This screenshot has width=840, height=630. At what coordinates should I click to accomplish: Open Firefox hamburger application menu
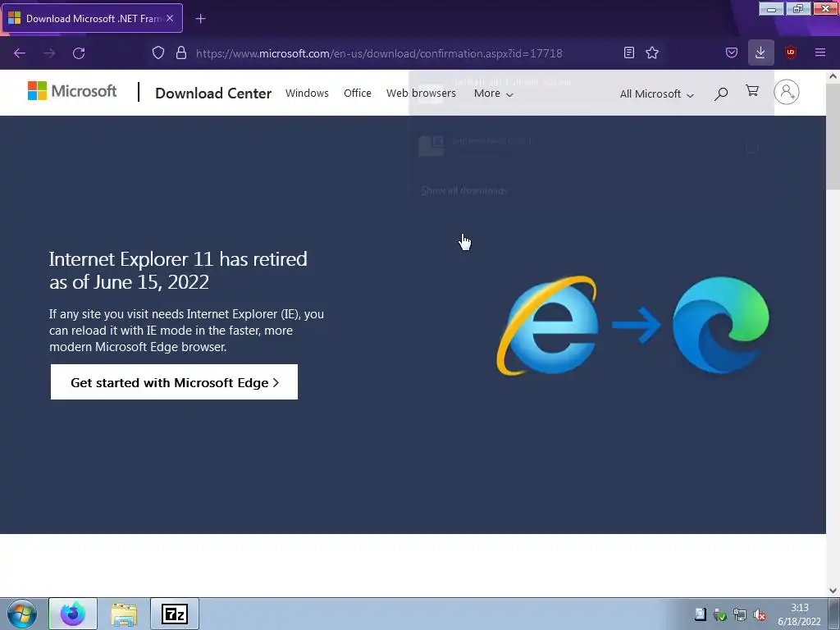point(819,52)
